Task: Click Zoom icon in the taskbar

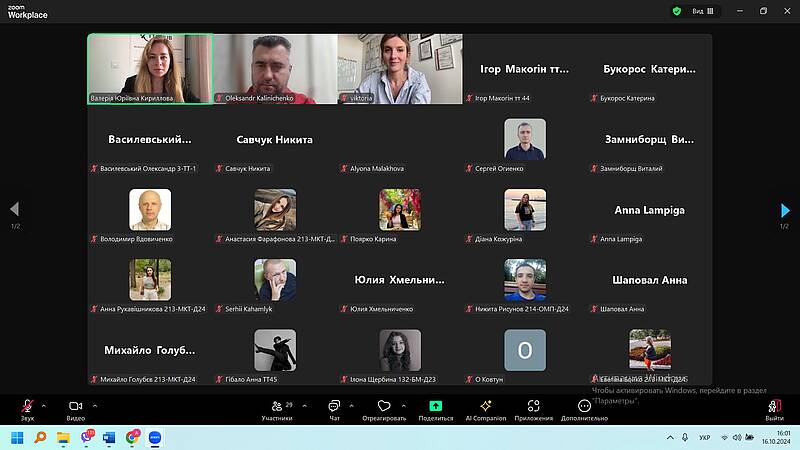Action: tap(155, 438)
